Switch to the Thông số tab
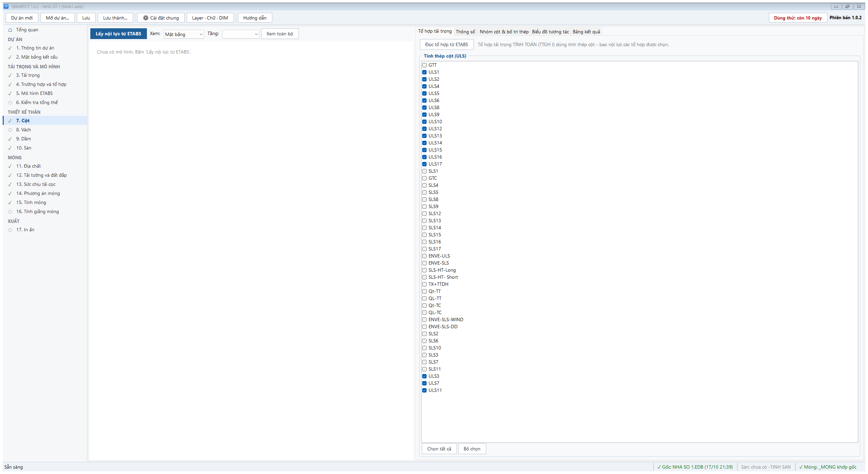The height and width of the screenshot is (474, 868). [x=465, y=32]
